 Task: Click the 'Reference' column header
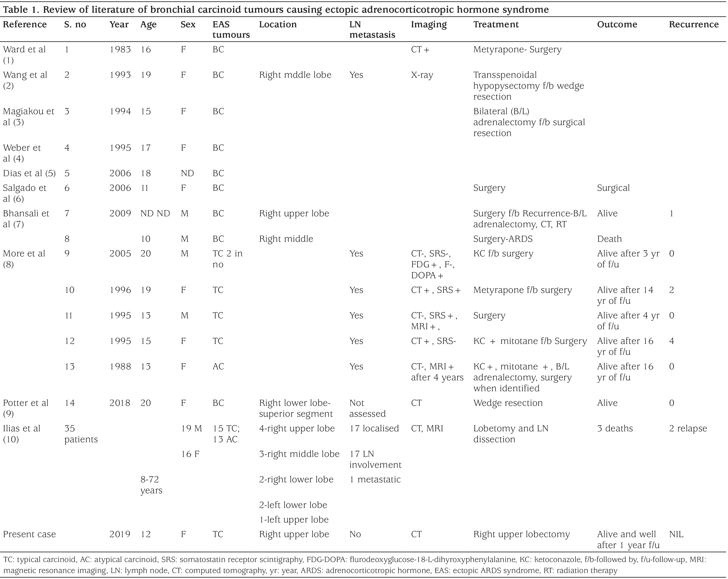[x=25, y=25]
